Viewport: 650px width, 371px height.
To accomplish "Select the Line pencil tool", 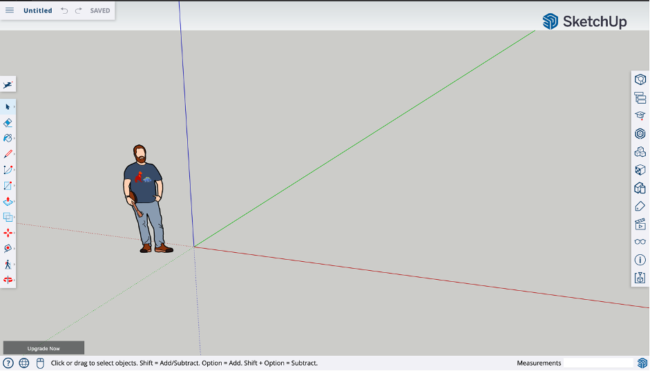I will coord(7,154).
